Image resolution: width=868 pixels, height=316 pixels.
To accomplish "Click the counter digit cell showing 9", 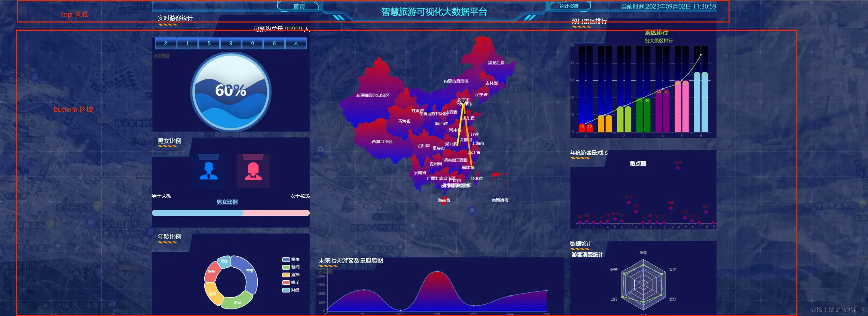I will pos(231,43).
